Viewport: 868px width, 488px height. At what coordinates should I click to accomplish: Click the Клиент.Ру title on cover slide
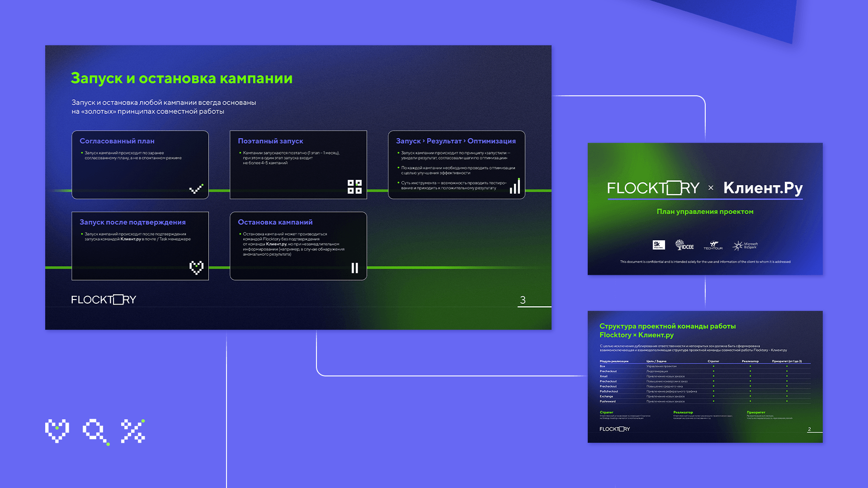coord(763,188)
